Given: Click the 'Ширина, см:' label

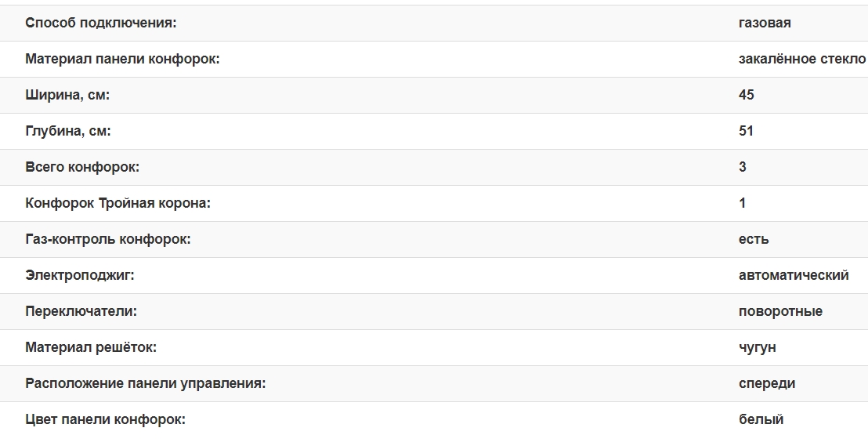Looking at the screenshot, I should point(67,95).
